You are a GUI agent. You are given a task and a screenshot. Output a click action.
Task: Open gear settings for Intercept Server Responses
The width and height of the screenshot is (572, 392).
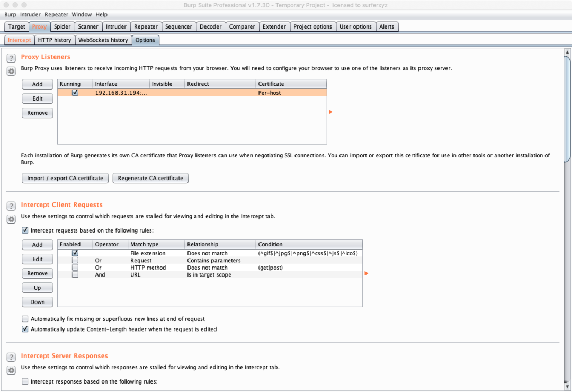11,370
